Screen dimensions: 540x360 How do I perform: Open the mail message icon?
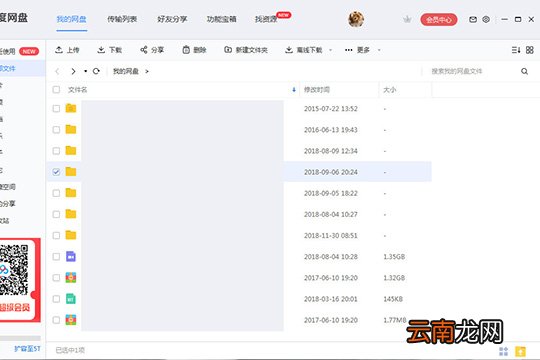473,19
